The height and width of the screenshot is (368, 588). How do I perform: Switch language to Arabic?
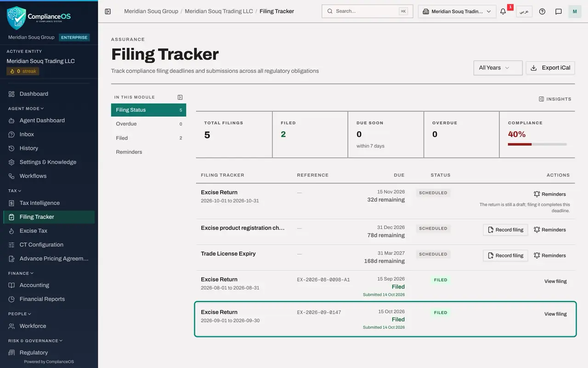524,11
